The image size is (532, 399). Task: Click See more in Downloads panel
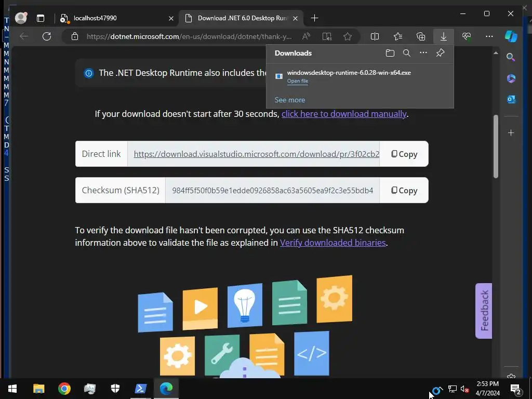290,100
